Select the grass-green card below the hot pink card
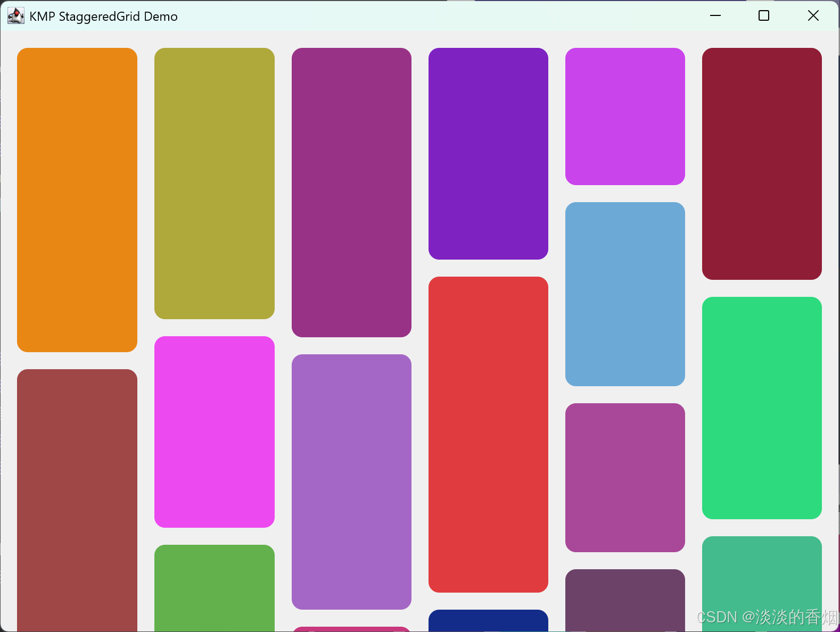840x632 pixels. click(215, 588)
